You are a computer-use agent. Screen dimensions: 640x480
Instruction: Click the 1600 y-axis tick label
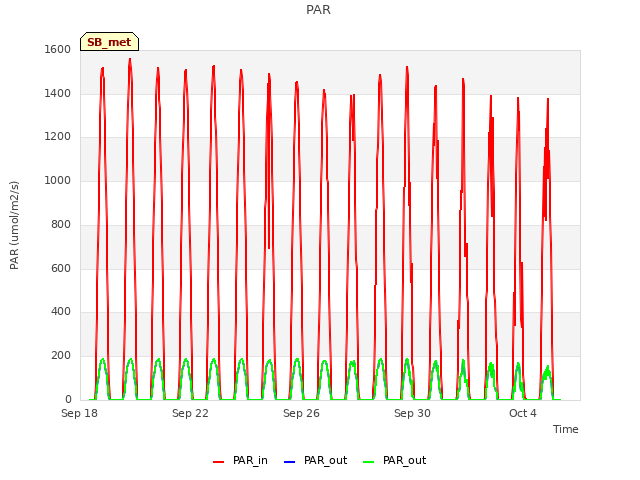click(x=58, y=50)
